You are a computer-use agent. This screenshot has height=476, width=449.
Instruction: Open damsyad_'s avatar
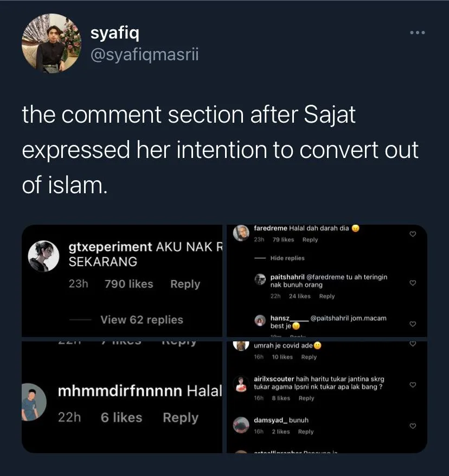[x=241, y=425]
